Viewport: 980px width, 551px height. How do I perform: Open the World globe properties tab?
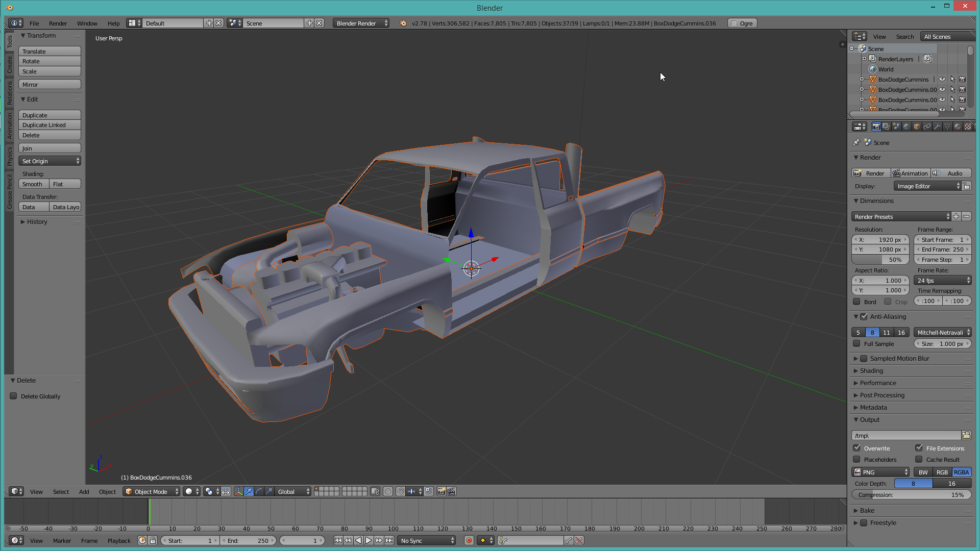[x=906, y=127]
